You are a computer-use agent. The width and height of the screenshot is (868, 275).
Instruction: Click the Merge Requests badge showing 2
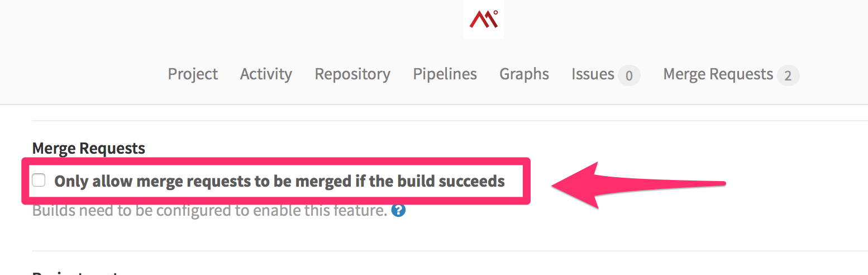tap(788, 75)
